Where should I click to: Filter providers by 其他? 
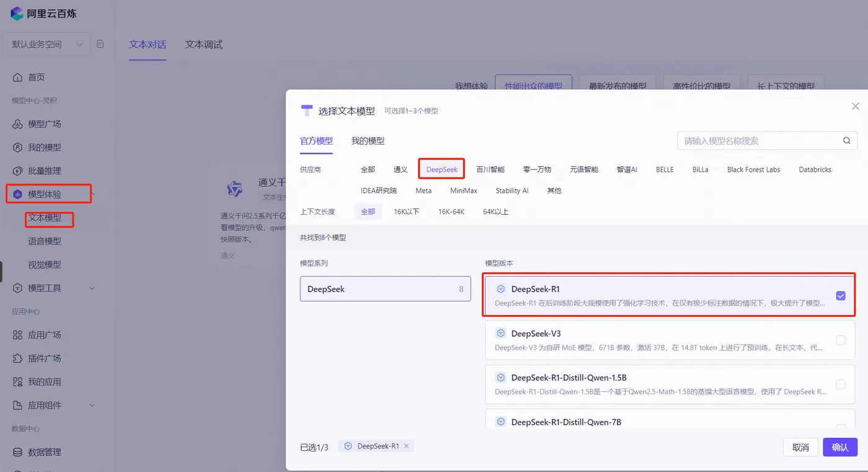pyautogui.click(x=554, y=190)
